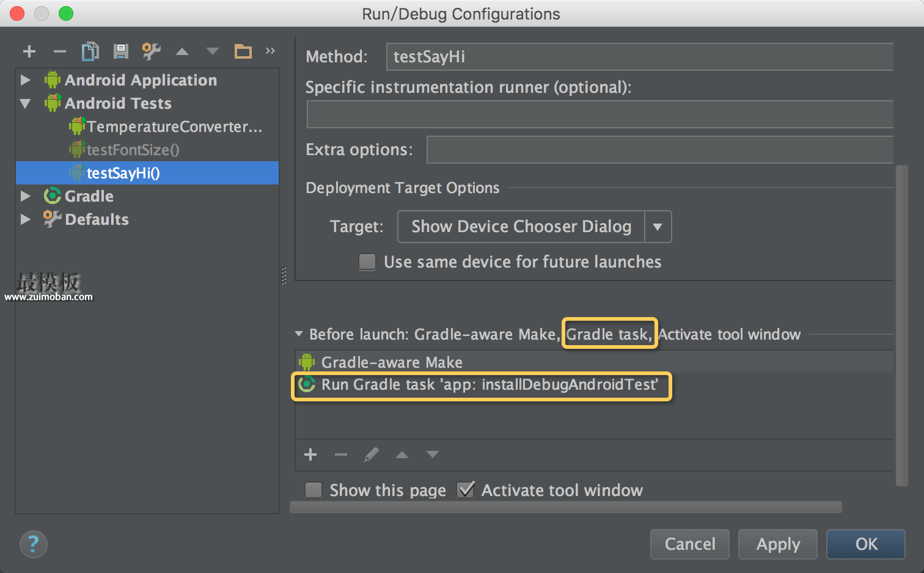Select the Gradle-aware Make task row
Screen dimensions: 924x573
(x=594, y=362)
